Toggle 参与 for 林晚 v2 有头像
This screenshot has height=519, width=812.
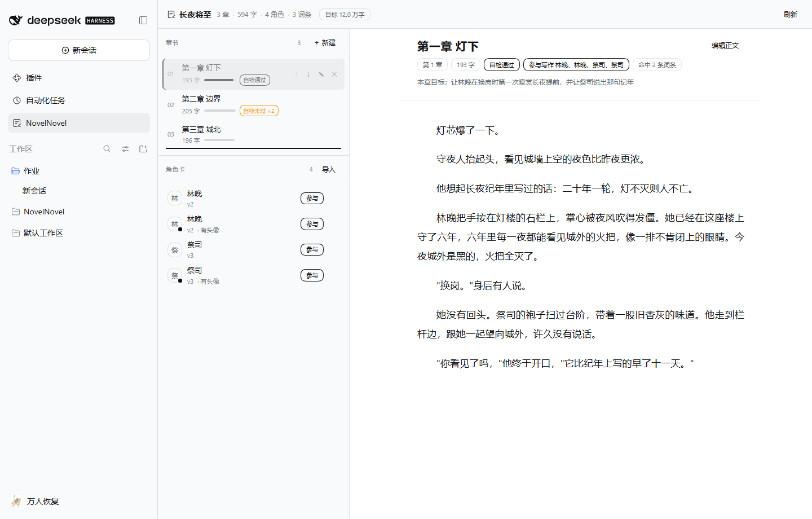click(x=312, y=224)
